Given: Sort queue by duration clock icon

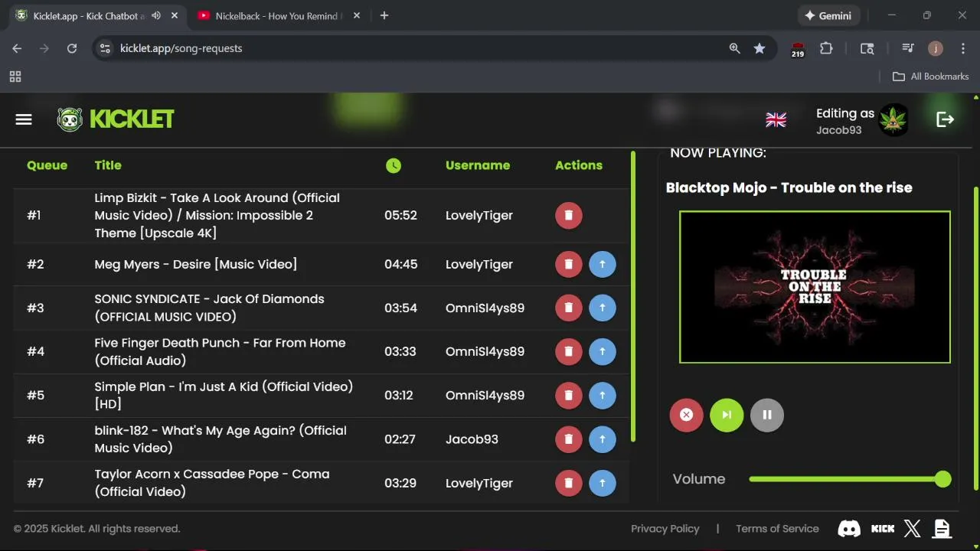Looking at the screenshot, I should click(394, 165).
